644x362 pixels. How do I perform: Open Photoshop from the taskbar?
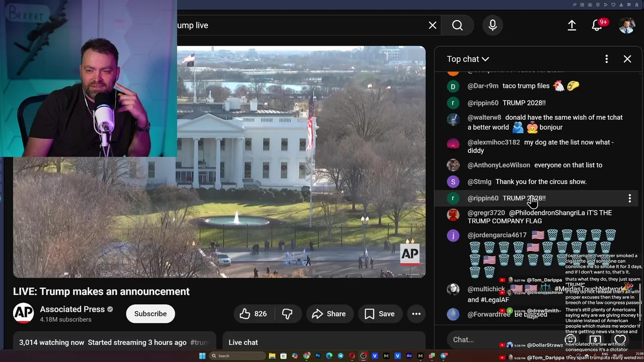pos(318,356)
